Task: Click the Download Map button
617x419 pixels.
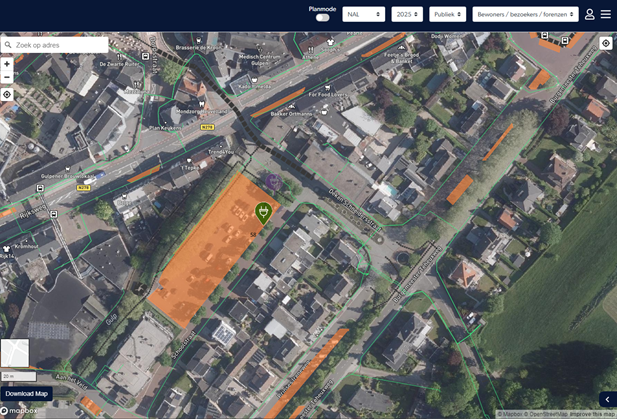Action: point(26,394)
